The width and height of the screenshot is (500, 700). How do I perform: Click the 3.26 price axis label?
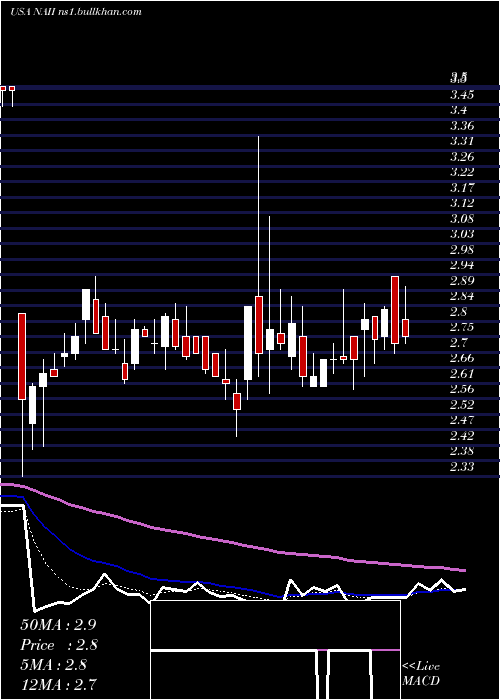[x=462, y=157]
